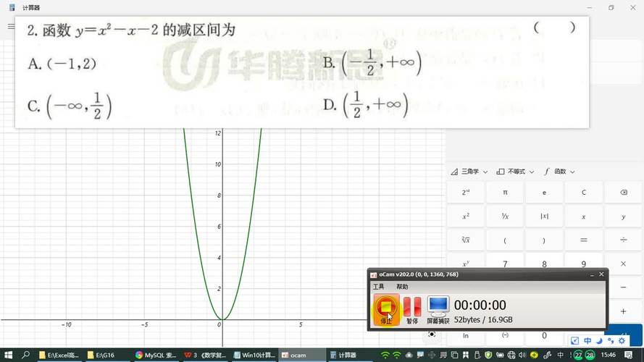Toggle the moon icon in the IME toolbar
The height and width of the screenshot is (362, 644).
pyautogui.click(x=599, y=341)
